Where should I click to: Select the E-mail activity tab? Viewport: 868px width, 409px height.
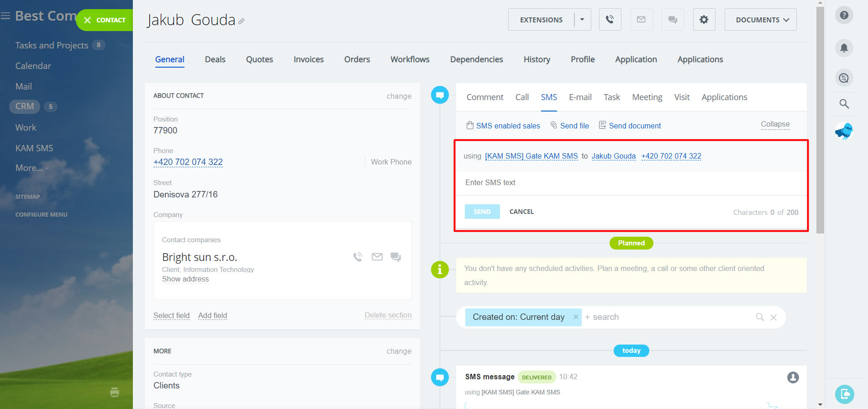[580, 97]
